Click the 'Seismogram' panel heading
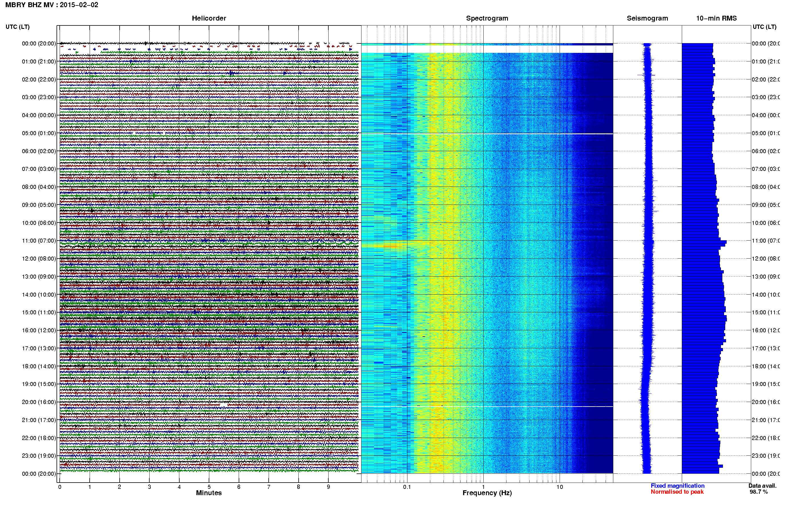The height and width of the screenshot is (508, 812). [647, 18]
